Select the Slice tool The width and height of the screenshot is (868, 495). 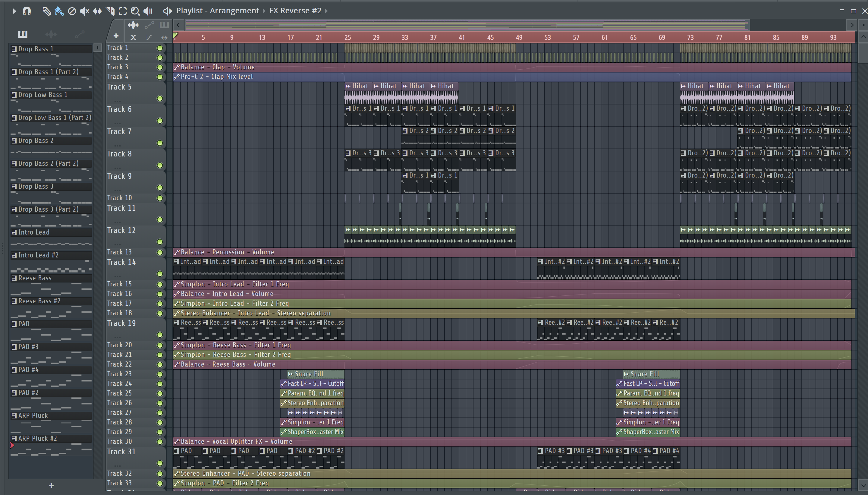(110, 11)
